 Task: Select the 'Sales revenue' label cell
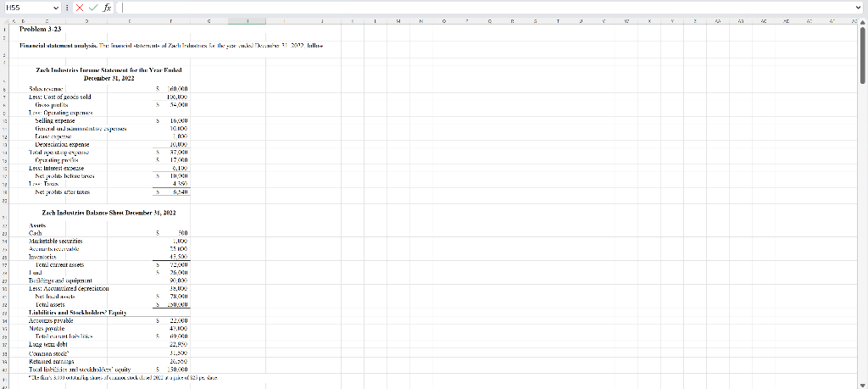pyautogui.click(x=46, y=88)
